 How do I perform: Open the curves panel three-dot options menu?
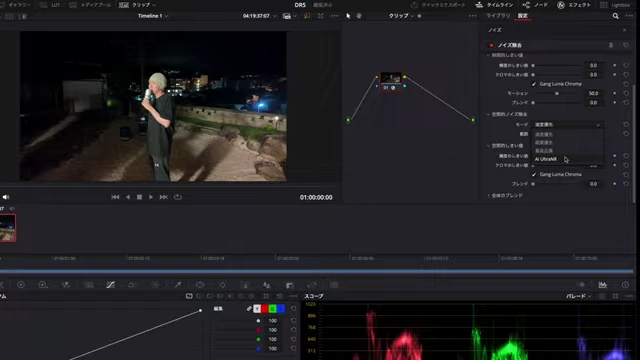point(293,296)
